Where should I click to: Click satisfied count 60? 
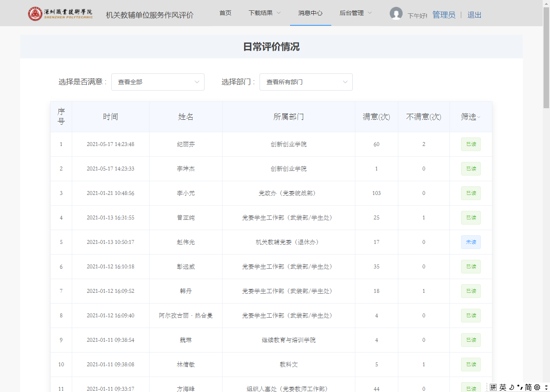pos(376,144)
